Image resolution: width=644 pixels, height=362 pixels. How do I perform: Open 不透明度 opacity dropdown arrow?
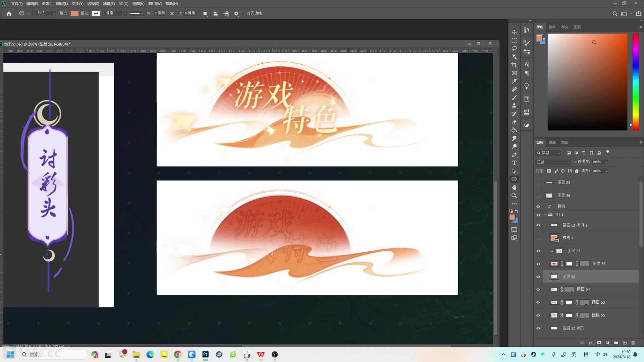point(606,162)
